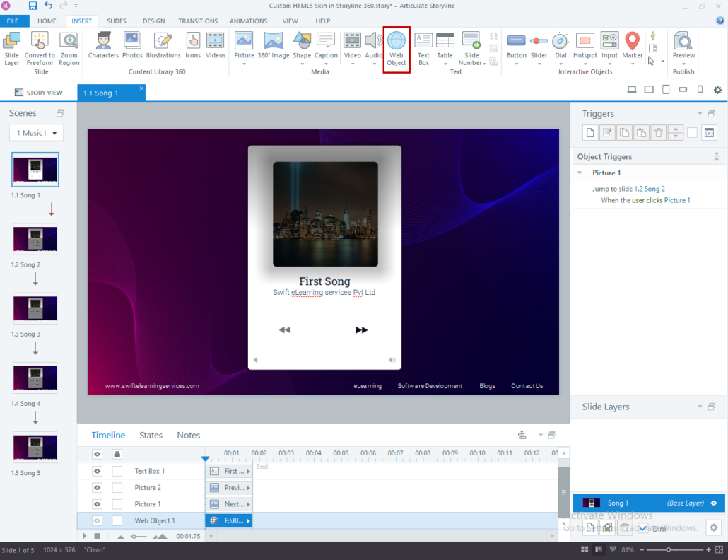Image resolution: width=728 pixels, height=560 pixels.
Task: Expand the Slide Layers panel options arrow
Action: click(700, 407)
